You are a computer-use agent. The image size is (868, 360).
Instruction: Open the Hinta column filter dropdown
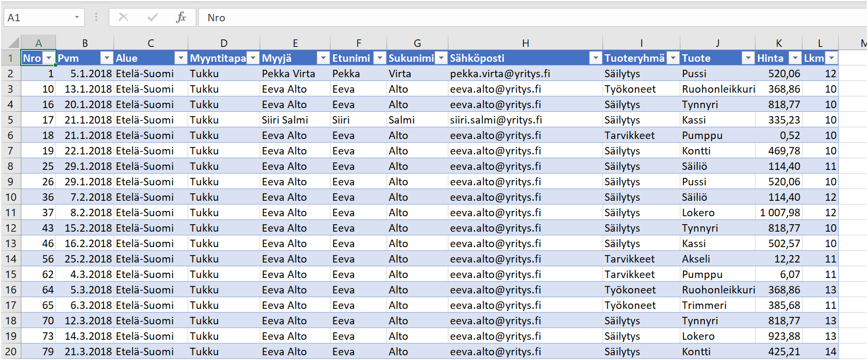tap(795, 58)
